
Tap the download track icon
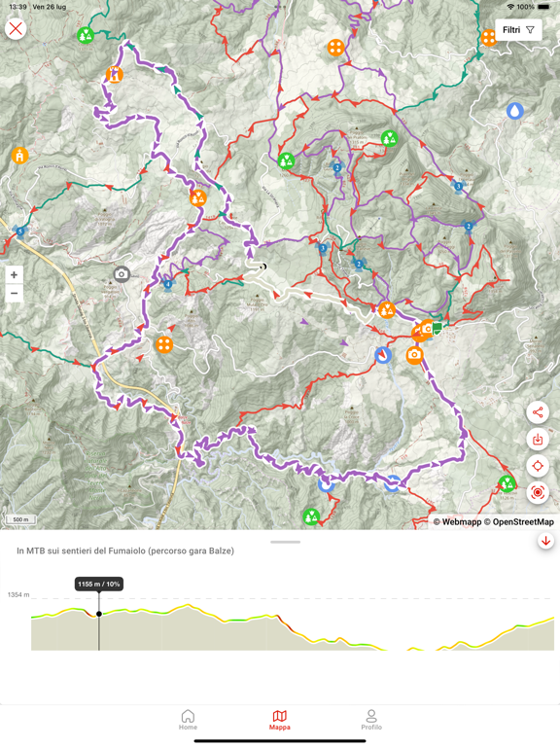[538, 439]
